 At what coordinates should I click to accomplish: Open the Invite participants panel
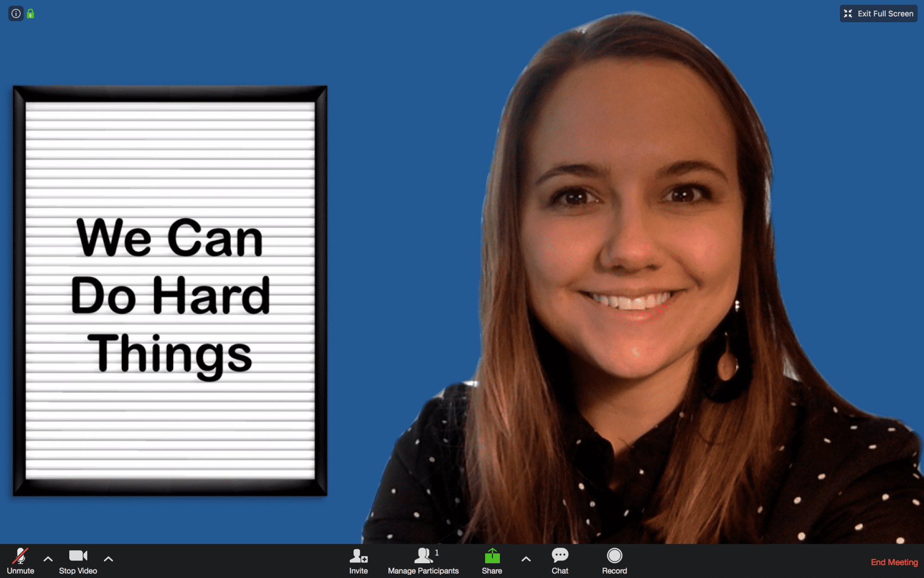coord(358,560)
